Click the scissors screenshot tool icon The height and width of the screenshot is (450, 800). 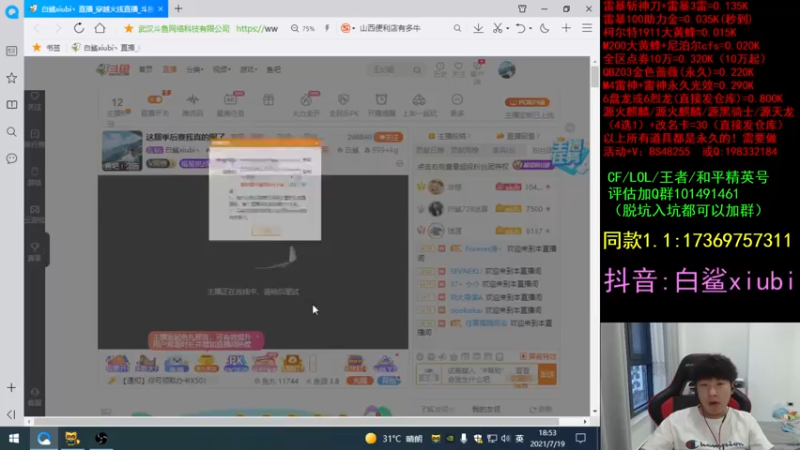pyautogui.click(x=497, y=29)
